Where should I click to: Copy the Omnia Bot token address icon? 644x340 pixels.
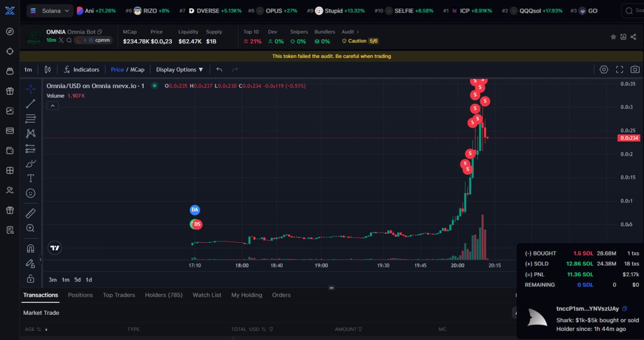[100, 32]
